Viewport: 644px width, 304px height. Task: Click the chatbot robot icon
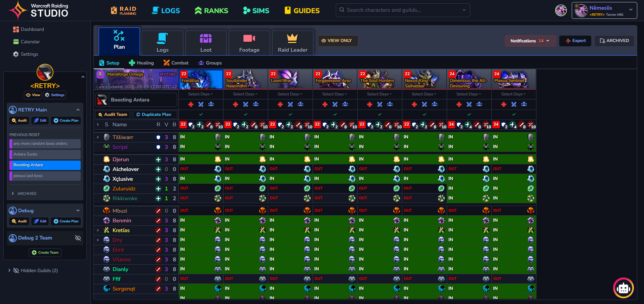click(623, 288)
